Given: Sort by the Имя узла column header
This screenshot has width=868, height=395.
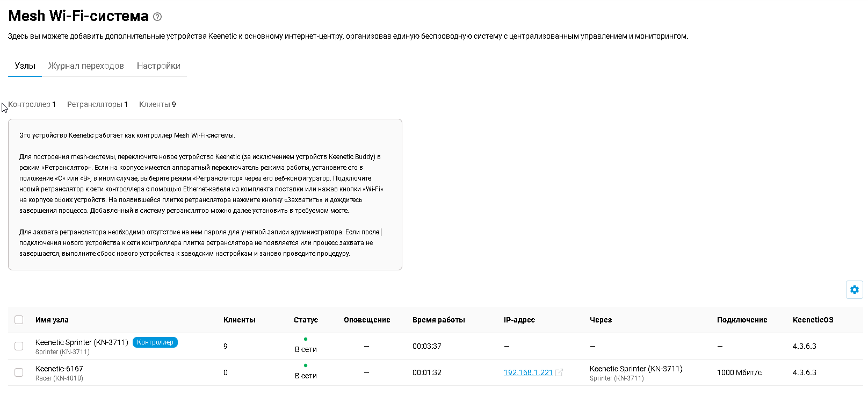Looking at the screenshot, I should pos(52,320).
